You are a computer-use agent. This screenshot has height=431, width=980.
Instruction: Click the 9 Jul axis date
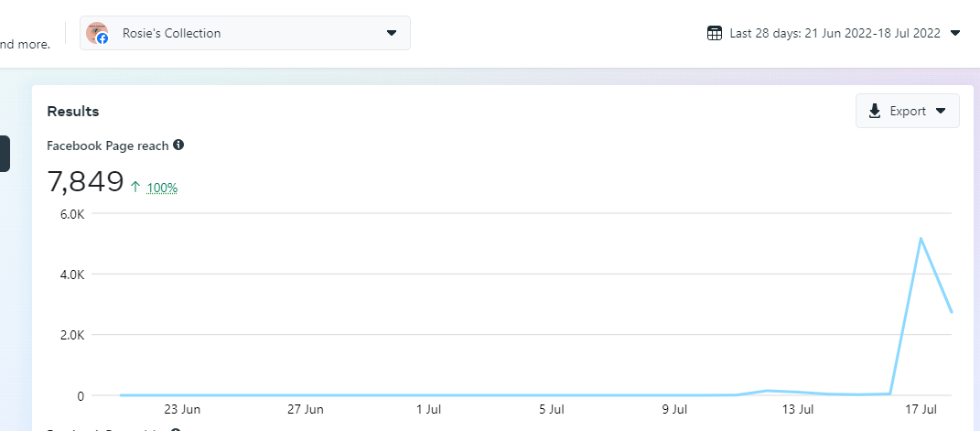click(675, 410)
